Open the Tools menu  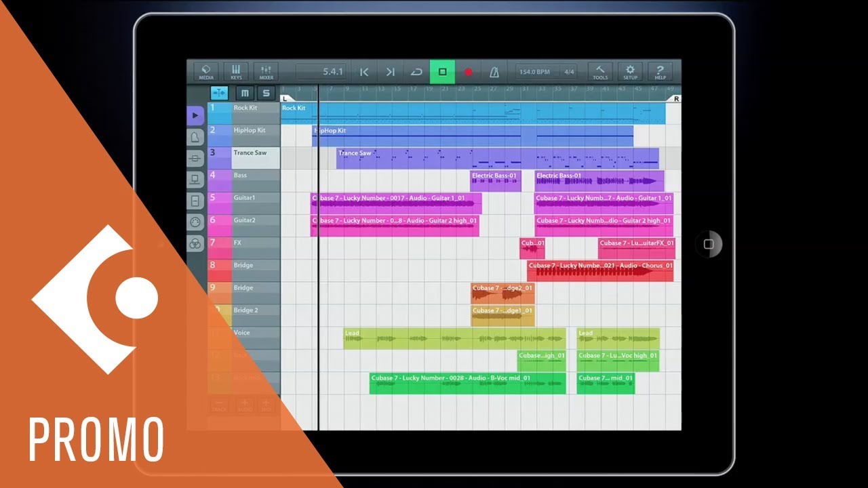coord(600,72)
